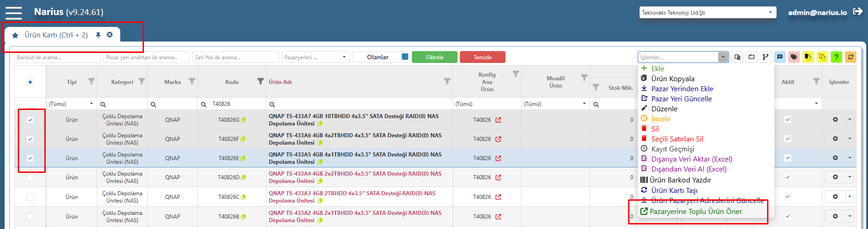Click the orange refresh toolbar icon
Viewport: 868px width, 229px height.
pos(851,57)
